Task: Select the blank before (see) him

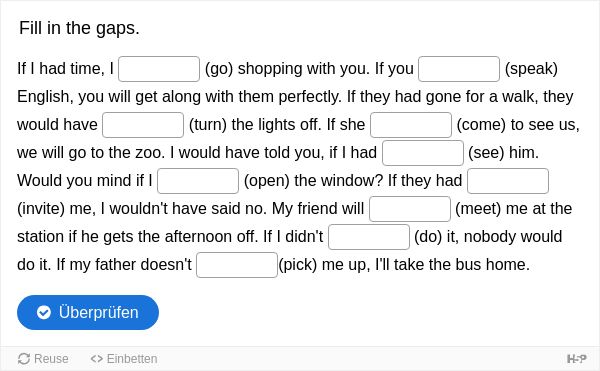Action: 423,153
